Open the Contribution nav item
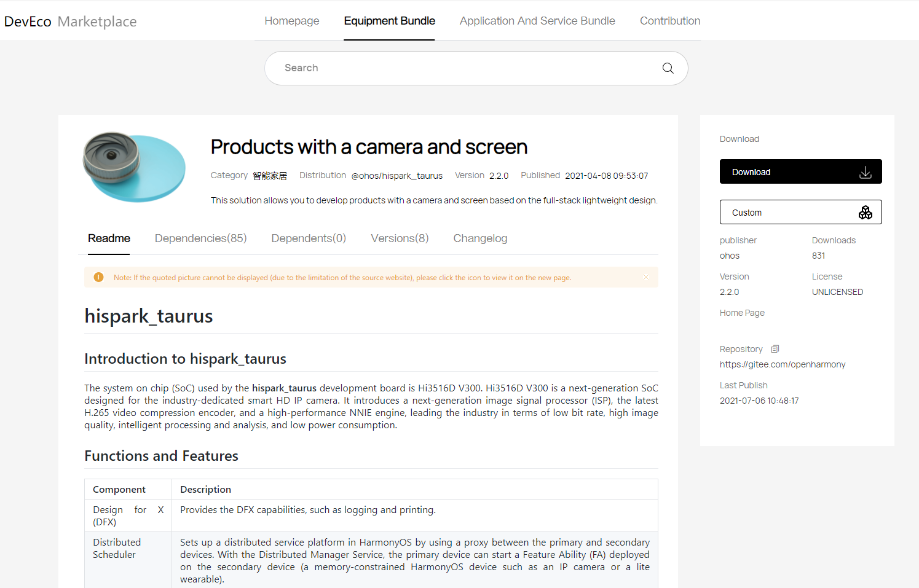The image size is (919, 588). click(x=670, y=21)
